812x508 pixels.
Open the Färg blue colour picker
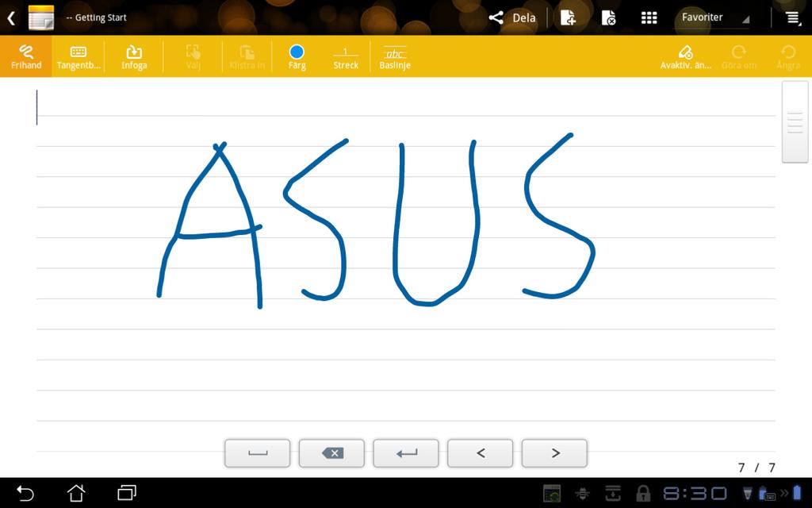(x=297, y=57)
